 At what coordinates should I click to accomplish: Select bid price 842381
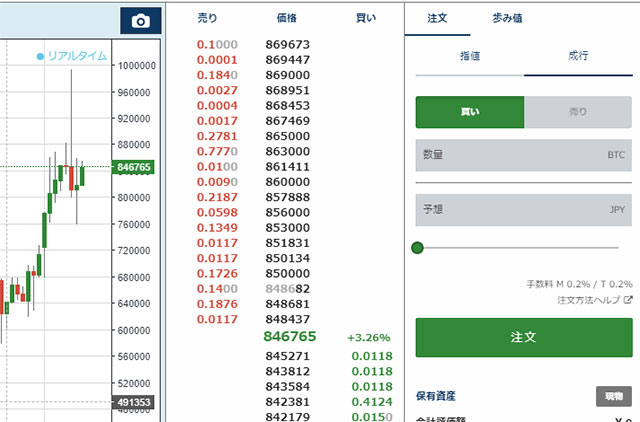(287, 402)
